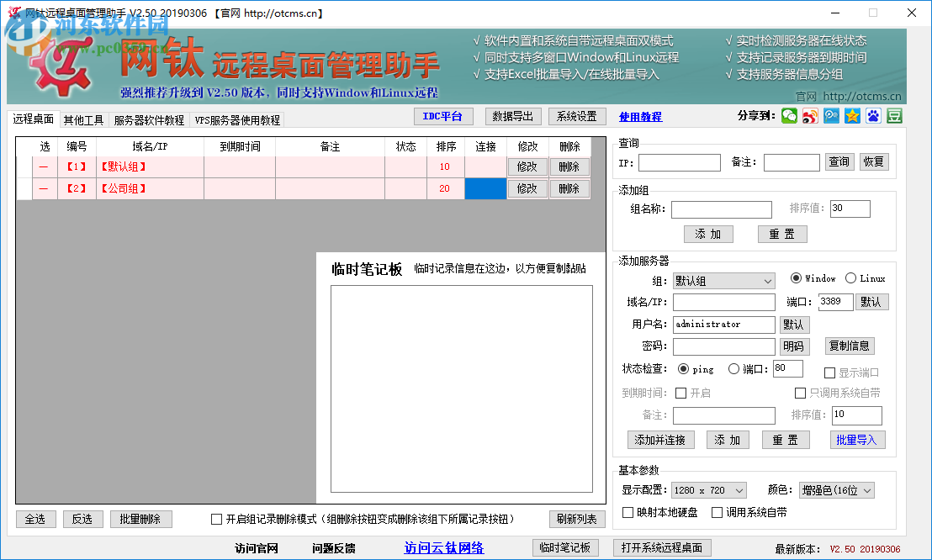This screenshot has height=560, width=932.
Task: Share to Sina Weibo
Action: (810, 115)
